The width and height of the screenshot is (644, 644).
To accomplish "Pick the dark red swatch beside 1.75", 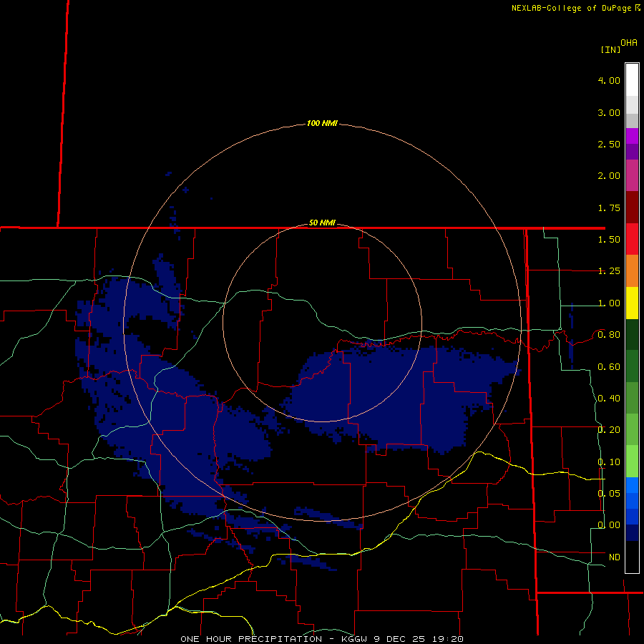I will pyautogui.click(x=632, y=208).
